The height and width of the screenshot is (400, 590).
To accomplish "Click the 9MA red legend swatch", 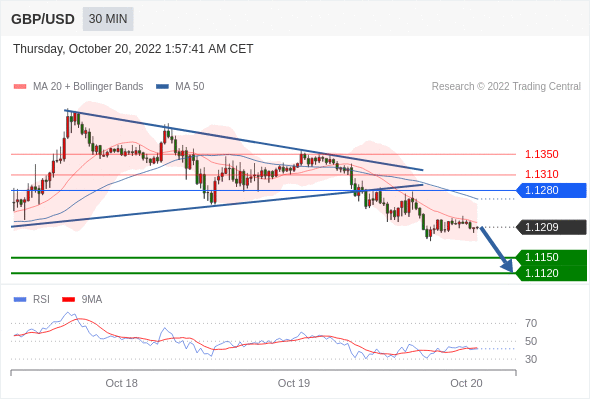I will (68, 300).
